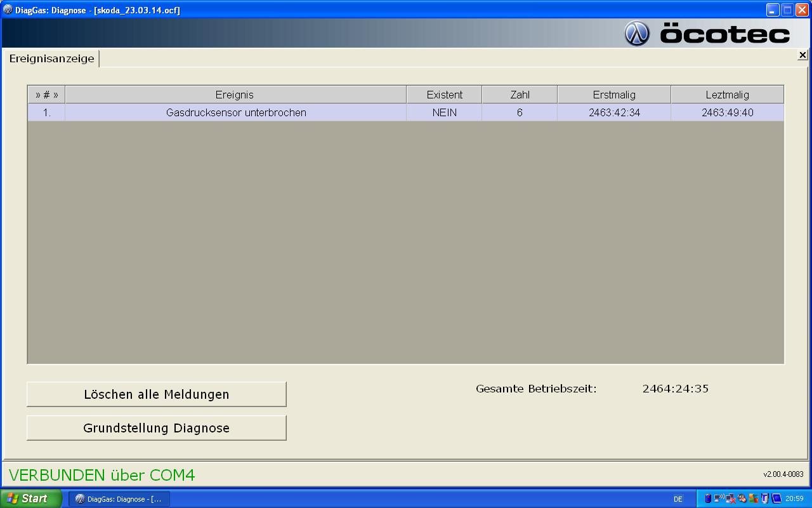
Task: Click the battery power tray icon
Action: (x=709, y=498)
